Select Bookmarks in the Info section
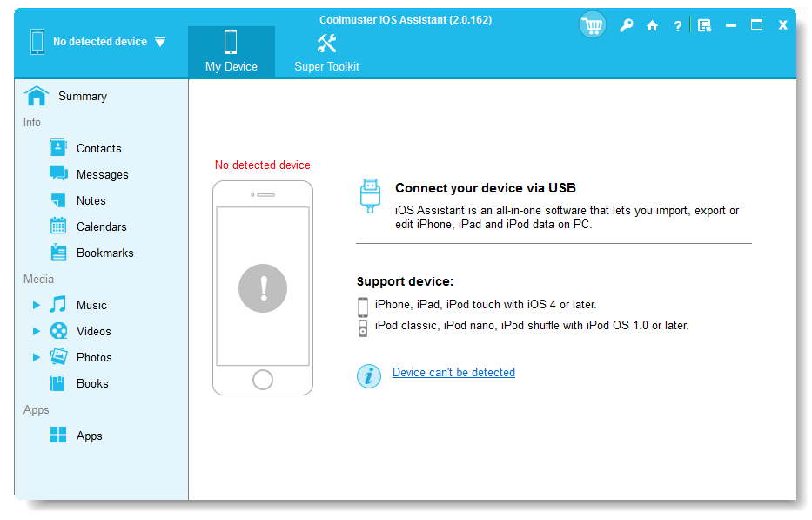The width and height of the screenshot is (812, 520). pos(104,253)
